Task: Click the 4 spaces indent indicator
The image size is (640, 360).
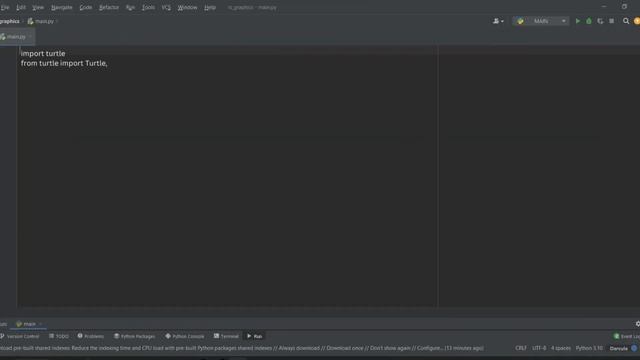Action: click(x=561, y=348)
